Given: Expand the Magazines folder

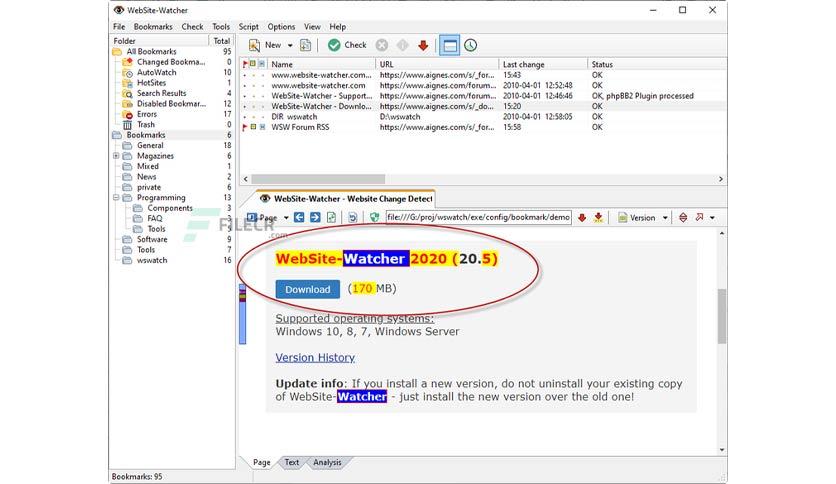Looking at the screenshot, I should pyautogui.click(x=116, y=156).
